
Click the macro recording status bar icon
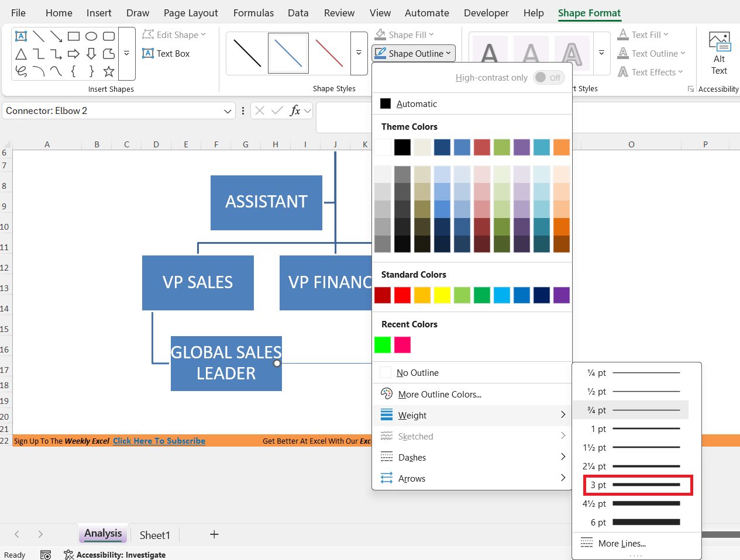46,555
